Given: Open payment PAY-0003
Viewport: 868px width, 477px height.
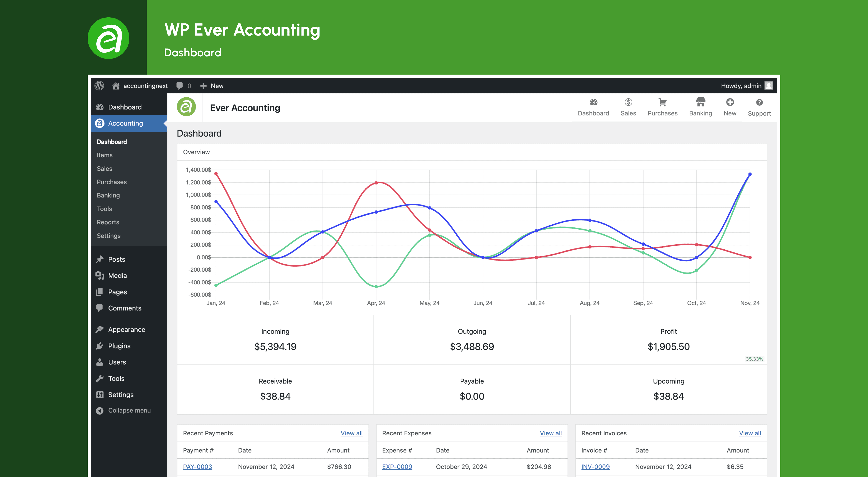Looking at the screenshot, I should coord(197,467).
